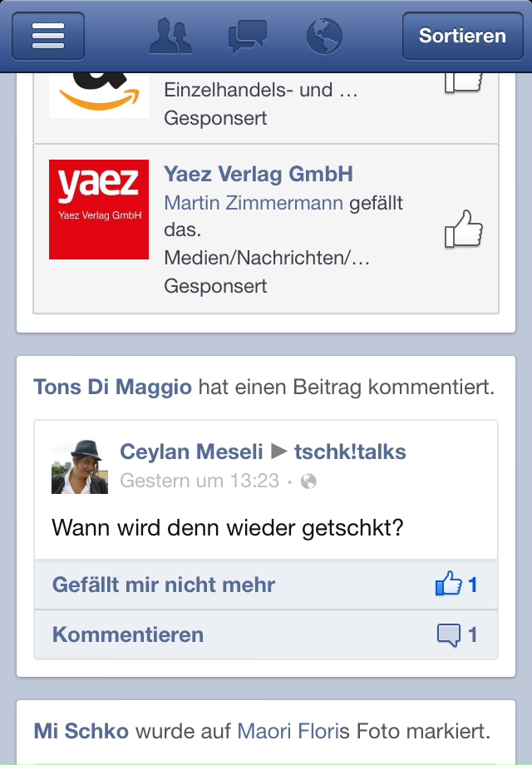Open Ceylan Meseli's profile name

(x=190, y=452)
